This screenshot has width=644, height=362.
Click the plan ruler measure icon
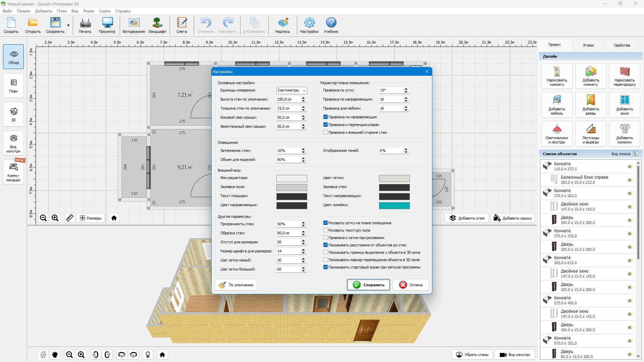pyautogui.click(x=69, y=218)
